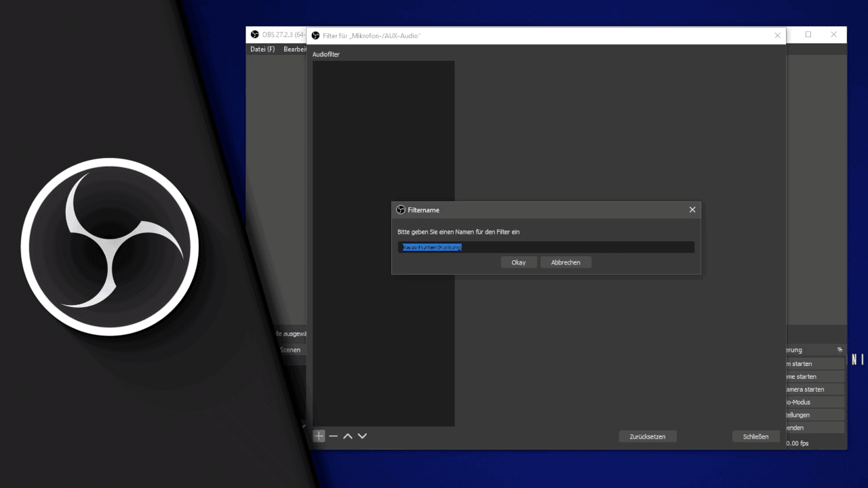This screenshot has height=488, width=868.
Task: Move the filter down with the down arrow
Action: [362, 436]
